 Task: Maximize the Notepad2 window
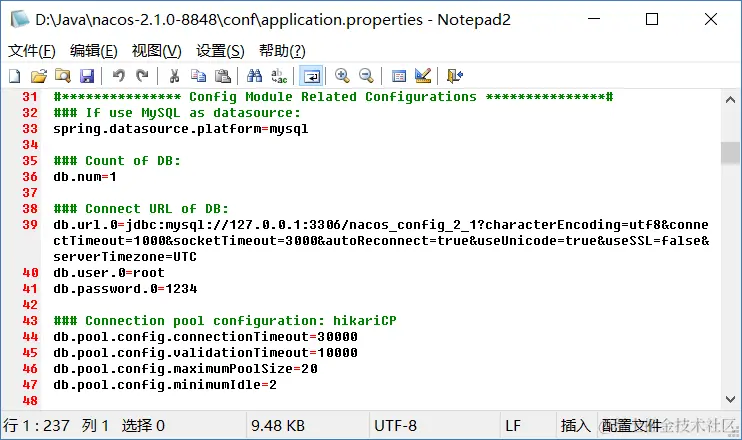click(x=652, y=19)
